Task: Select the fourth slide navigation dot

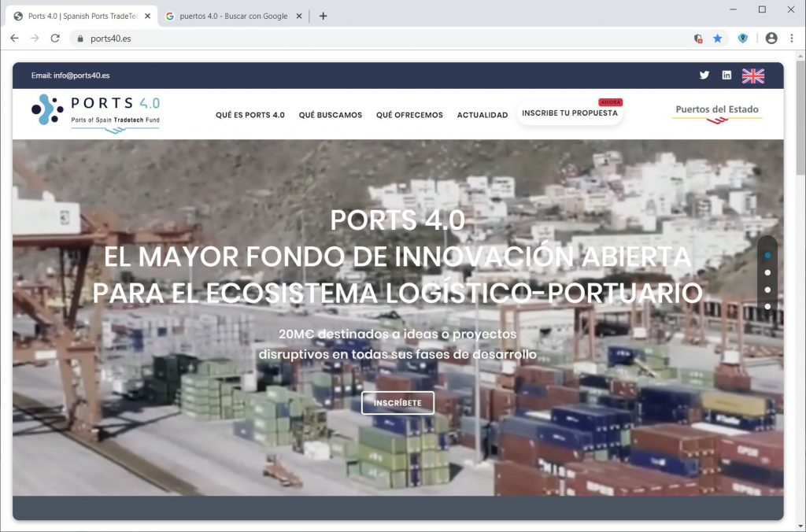Action: pyautogui.click(x=767, y=306)
